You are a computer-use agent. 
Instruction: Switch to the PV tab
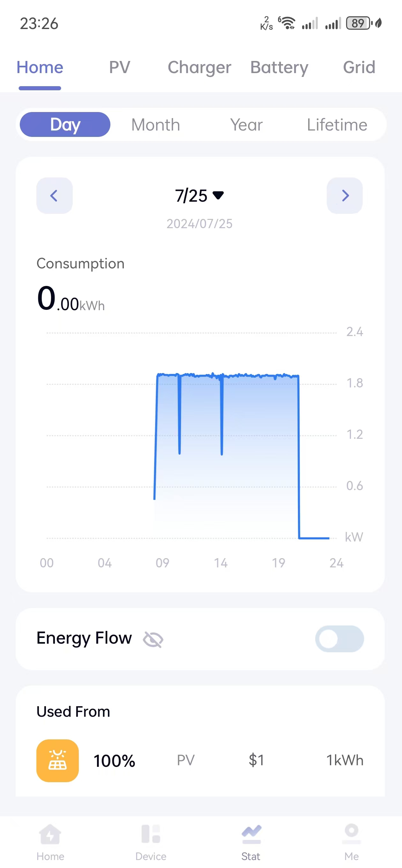pos(120,67)
